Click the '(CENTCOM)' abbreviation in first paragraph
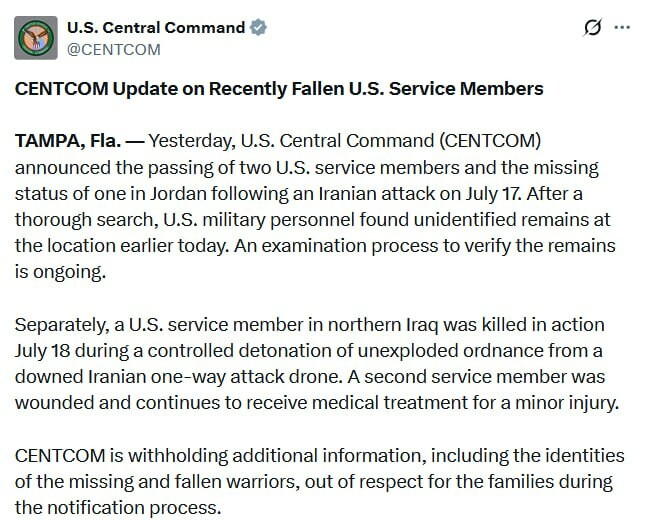This screenshot has height=521, width=648. tap(490, 141)
